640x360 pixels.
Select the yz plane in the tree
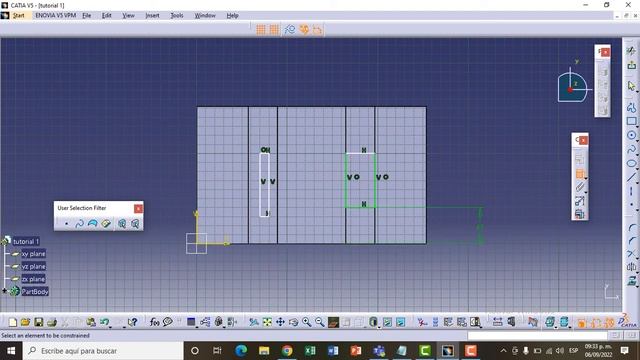click(33, 267)
